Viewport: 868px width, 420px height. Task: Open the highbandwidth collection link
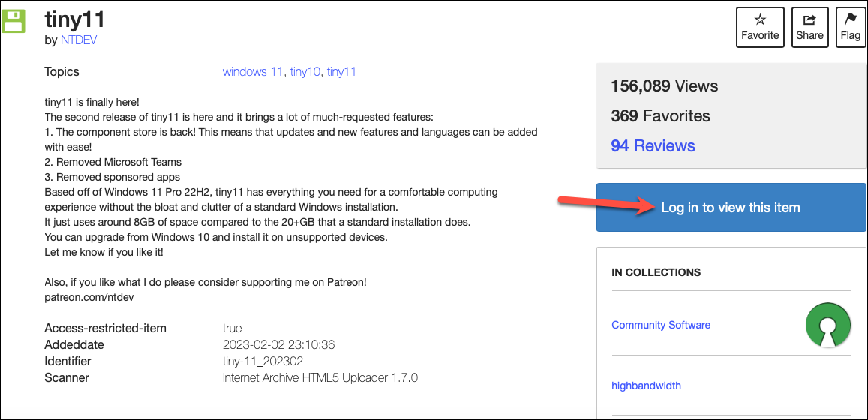pyautogui.click(x=646, y=385)
